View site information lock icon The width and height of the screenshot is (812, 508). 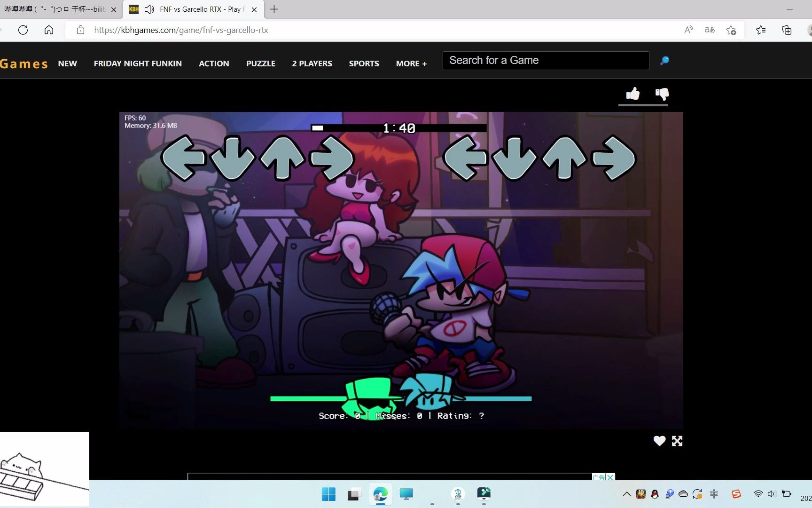[x=80, y=30]
